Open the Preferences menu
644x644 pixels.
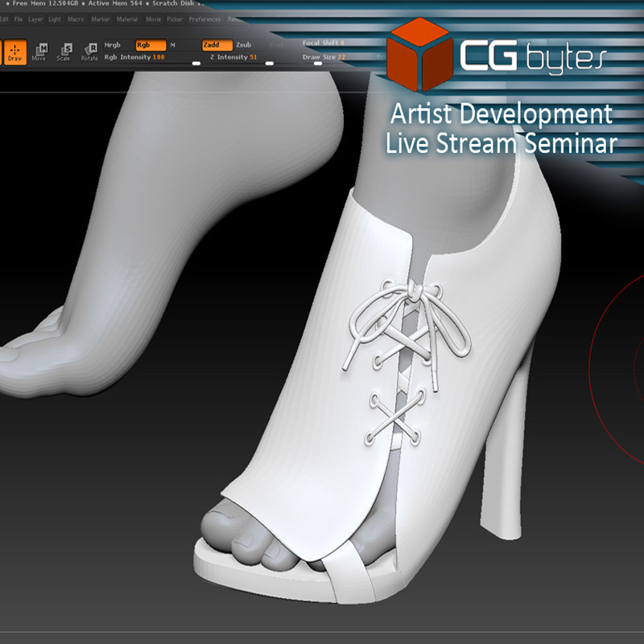click(204, 19)
